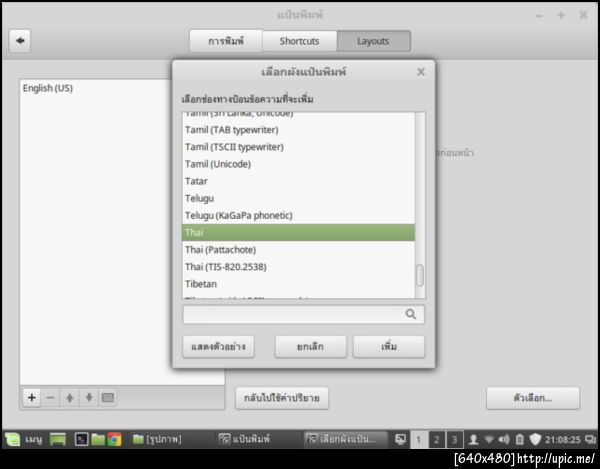Go back using the arrow button
The width and height of the screenshot is (600, 469).
tap(20, 41)
